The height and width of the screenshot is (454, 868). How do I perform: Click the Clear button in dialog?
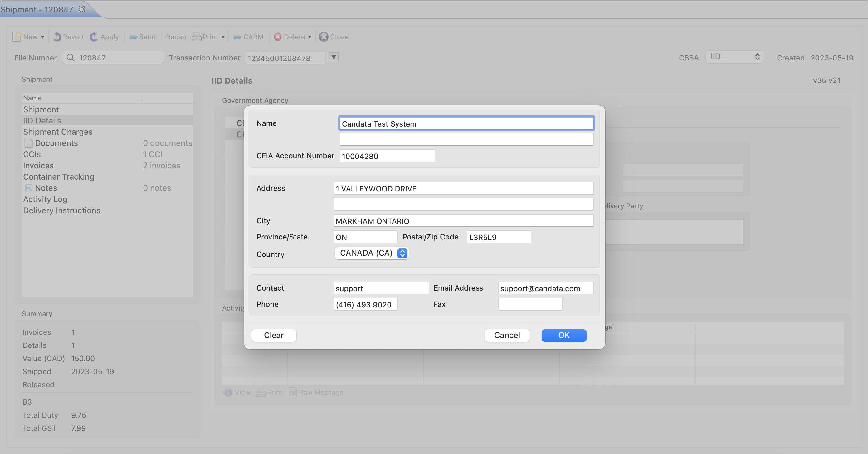tap(274, 335)
